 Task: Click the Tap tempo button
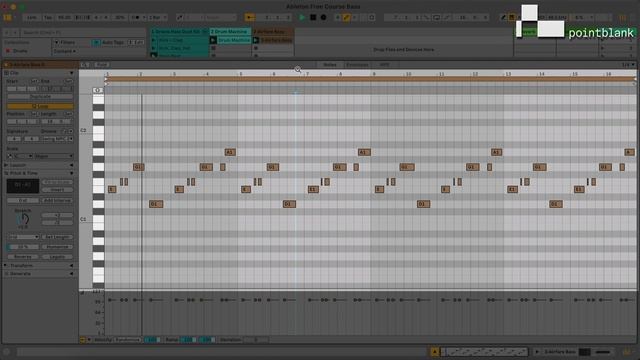[48, 18]
